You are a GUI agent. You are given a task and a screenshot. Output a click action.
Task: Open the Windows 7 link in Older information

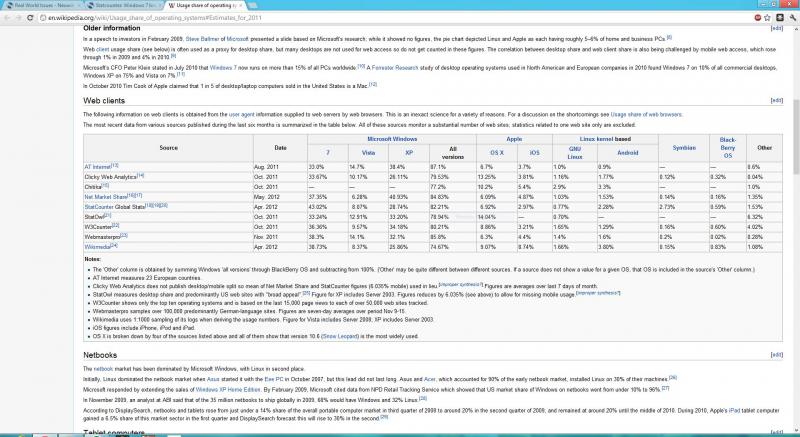pyautogui.click(x=223, y=67)
